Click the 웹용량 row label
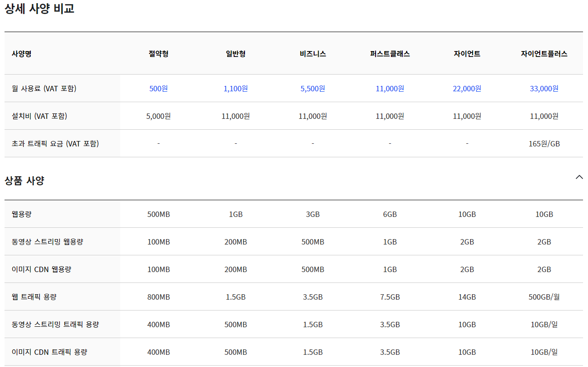Screen dimensions: 588x367 [22, 214]
